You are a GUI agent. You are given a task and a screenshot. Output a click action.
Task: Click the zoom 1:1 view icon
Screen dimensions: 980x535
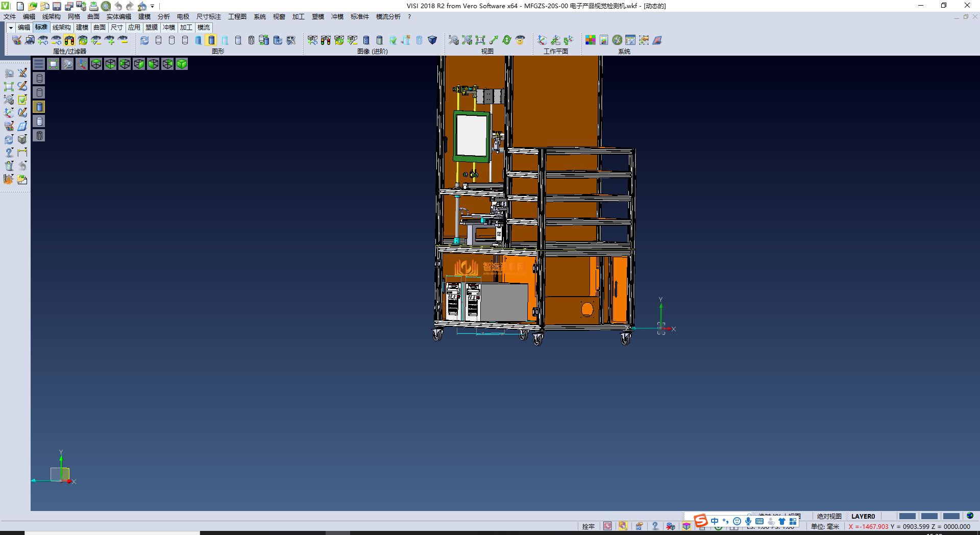(480, 40)
